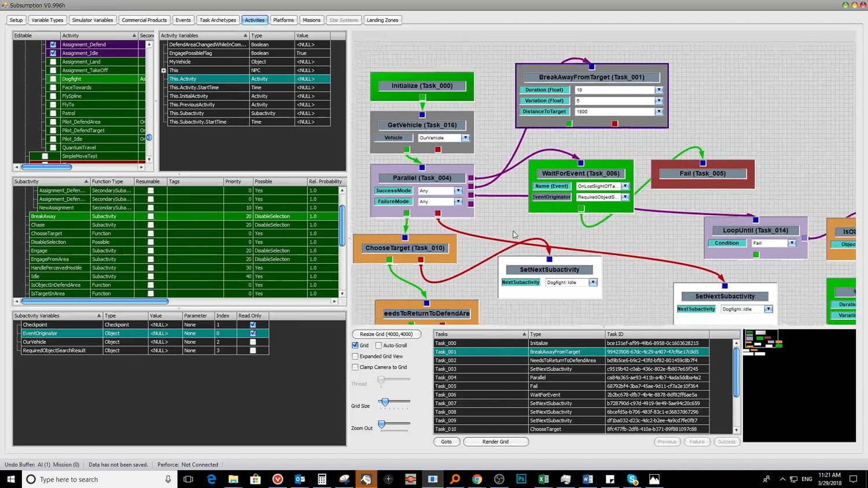Click blue input connector atop WaitForEvent node
Screen dimensions: 868x488
[x=580, y=163]
